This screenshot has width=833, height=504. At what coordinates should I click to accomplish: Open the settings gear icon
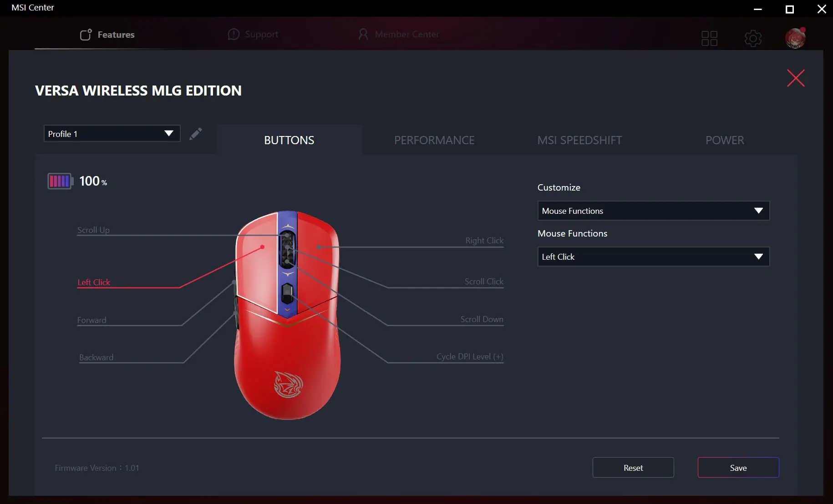[753, 38]
